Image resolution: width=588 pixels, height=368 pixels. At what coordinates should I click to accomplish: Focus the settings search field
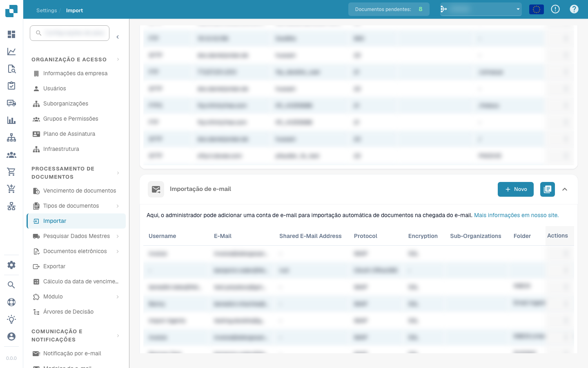[x=69, y=33]
